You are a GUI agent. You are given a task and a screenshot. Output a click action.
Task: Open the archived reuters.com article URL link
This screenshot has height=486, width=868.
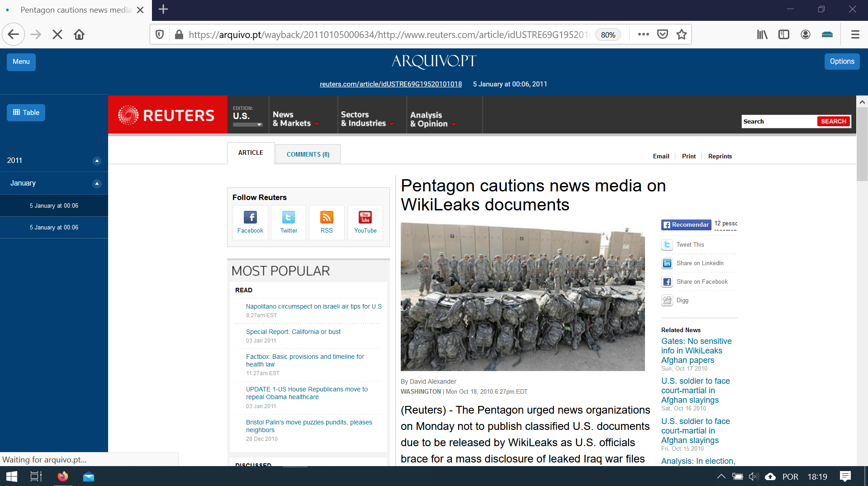point(391,84)
